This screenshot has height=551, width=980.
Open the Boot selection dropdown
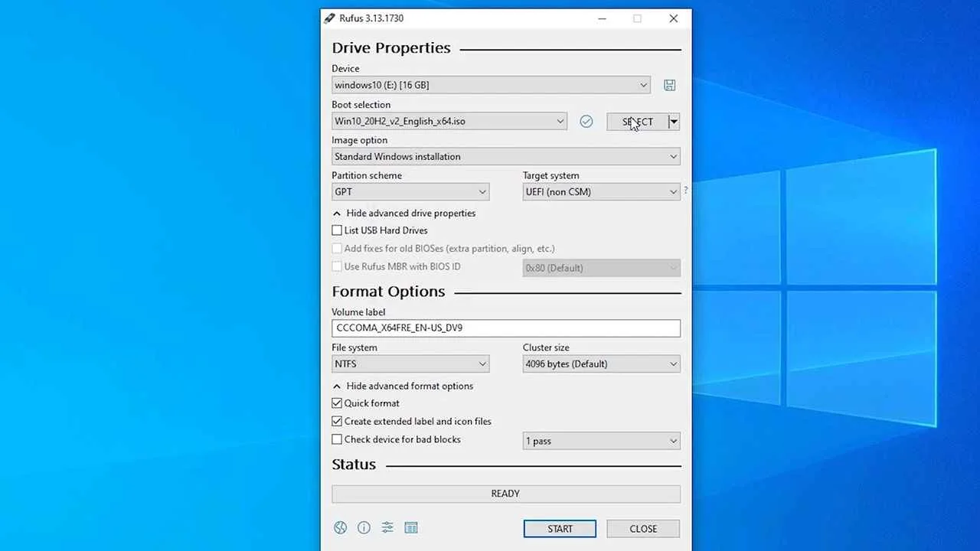[x=449, y=121]
